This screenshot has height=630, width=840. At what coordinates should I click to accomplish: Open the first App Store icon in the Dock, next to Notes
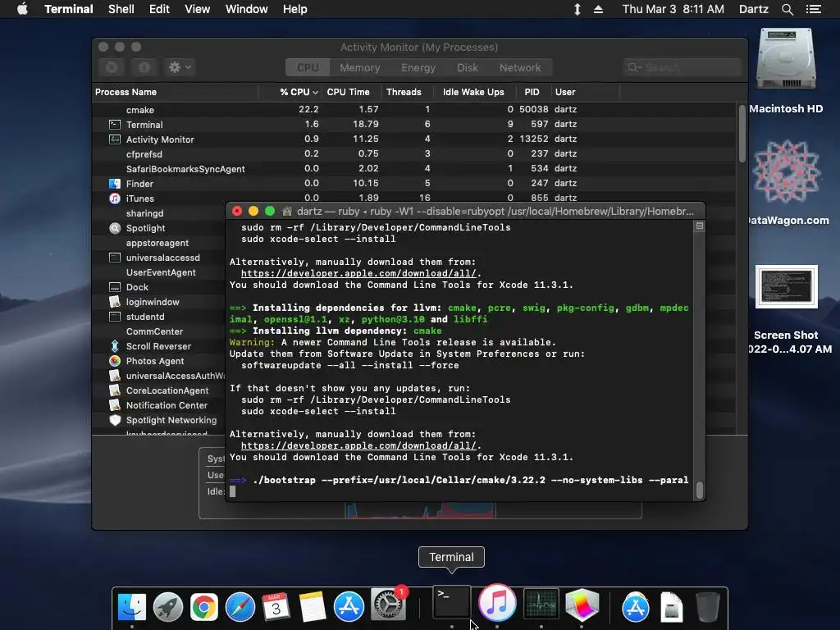click(349, 607)
